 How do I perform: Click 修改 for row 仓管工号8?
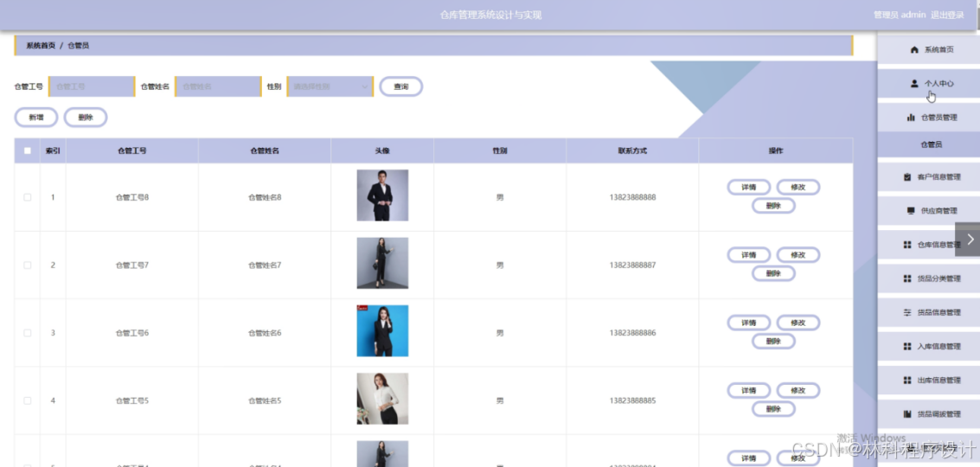(798, 187)
